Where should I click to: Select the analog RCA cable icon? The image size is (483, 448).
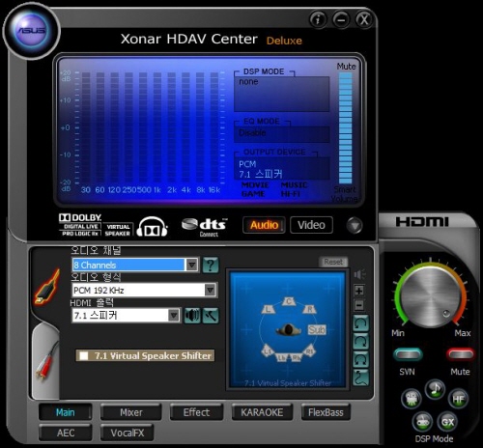(46, 360)
